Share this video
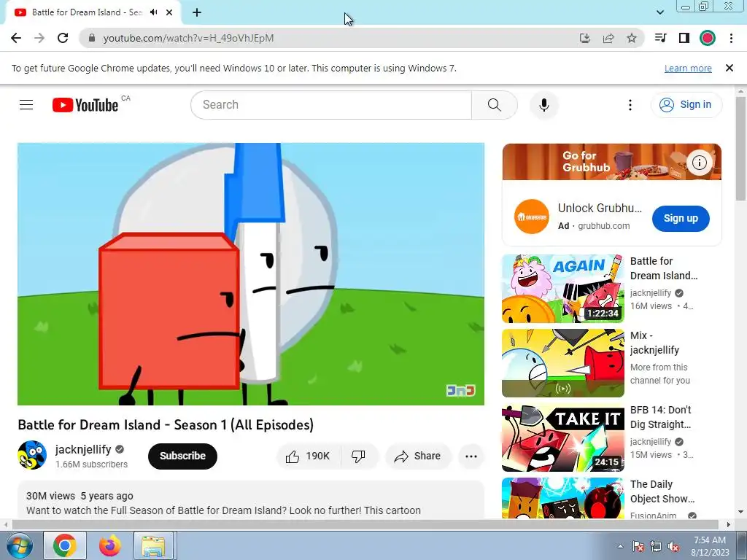747x560 pixels. coord(417,456)
